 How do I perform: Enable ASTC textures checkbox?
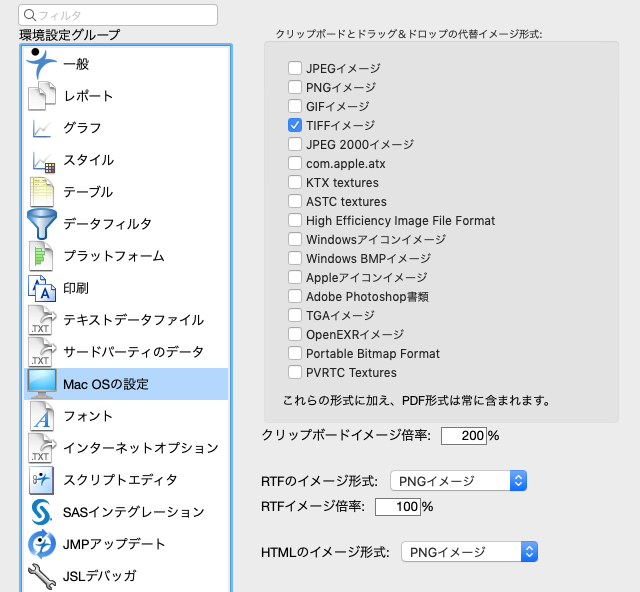(x=295, y=201)
